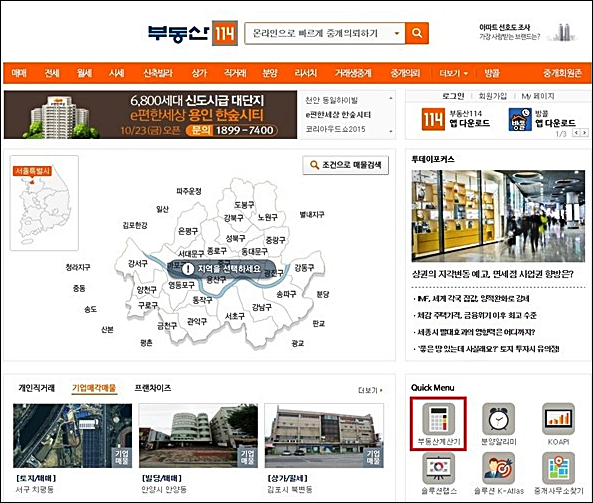593x503 pixels.
Task: Click 더보기 link in listings section
Action: click(x=370, y=390)
